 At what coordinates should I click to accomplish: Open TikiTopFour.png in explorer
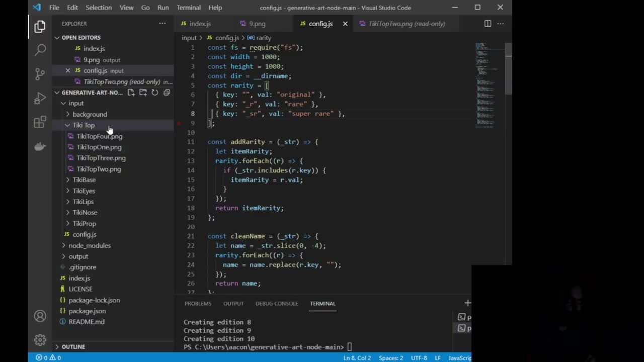pos(99,136)
